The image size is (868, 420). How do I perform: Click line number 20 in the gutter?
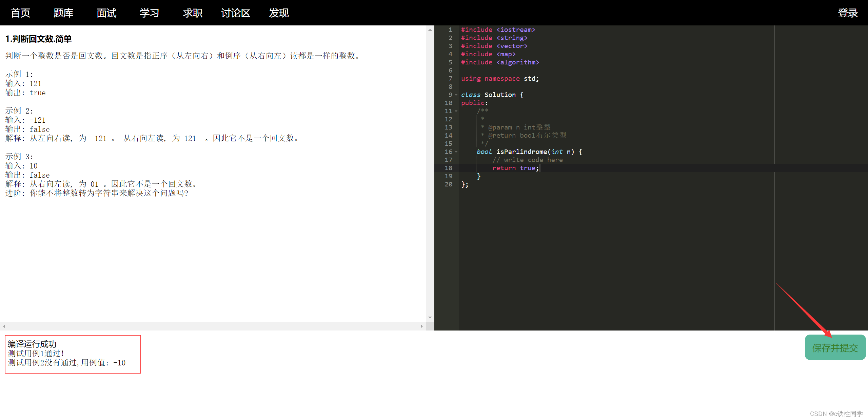449,184
